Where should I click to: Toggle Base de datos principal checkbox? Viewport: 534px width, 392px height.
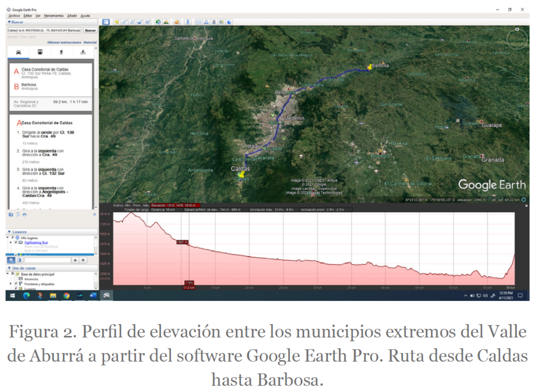click(13, 273)
